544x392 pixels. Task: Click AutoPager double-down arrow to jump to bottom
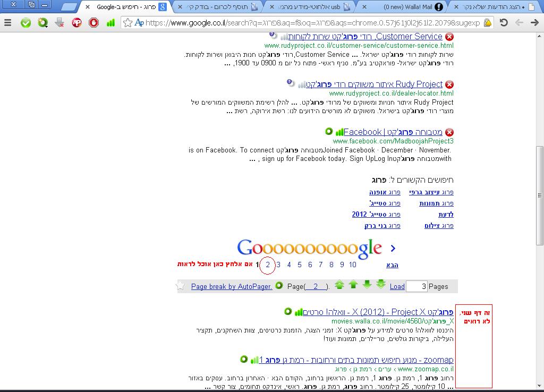(380, 284)
